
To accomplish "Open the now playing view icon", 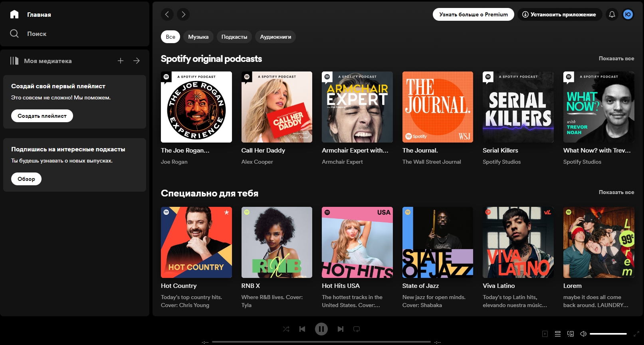I will coord(545,334).
